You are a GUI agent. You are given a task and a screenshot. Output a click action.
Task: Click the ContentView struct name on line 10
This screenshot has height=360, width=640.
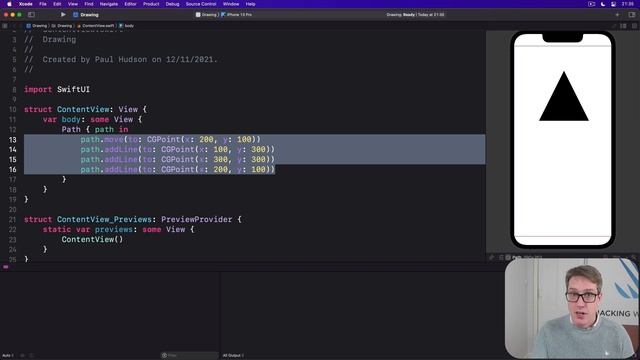coord(83,109)
